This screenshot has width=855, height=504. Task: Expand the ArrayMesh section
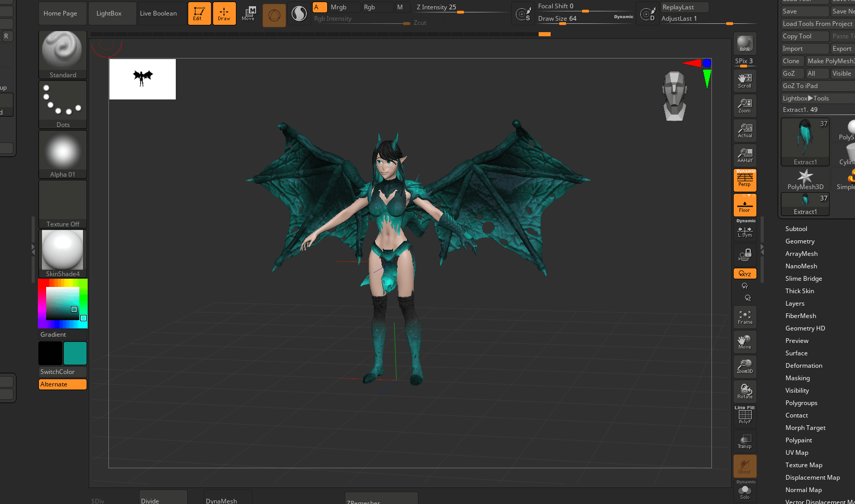pos(802,254)
